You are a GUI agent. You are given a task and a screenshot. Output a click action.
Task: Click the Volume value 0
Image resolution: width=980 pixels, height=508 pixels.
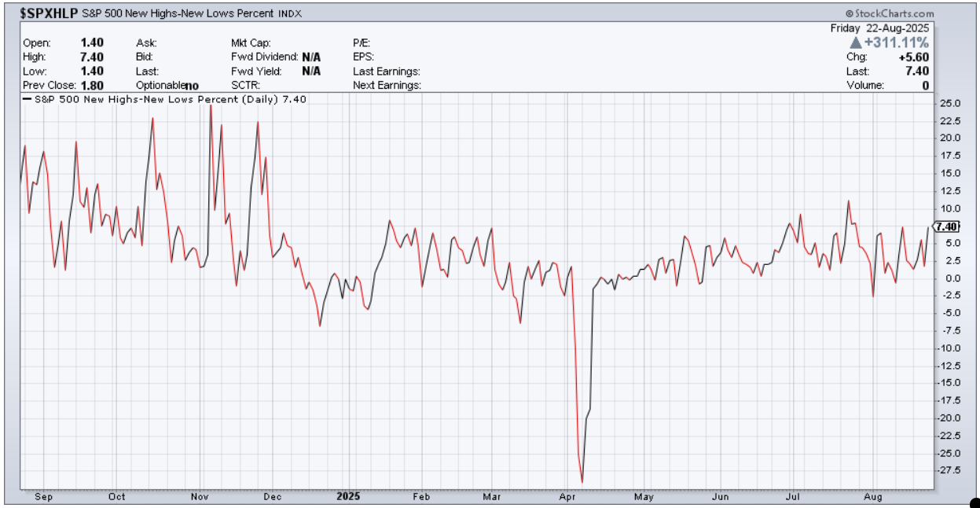tap(926, 86)
